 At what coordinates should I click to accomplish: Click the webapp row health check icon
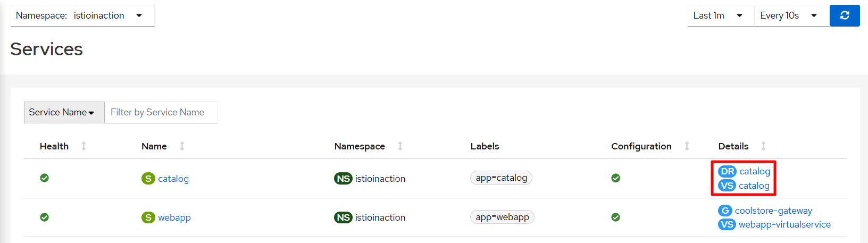pos(45,217)
